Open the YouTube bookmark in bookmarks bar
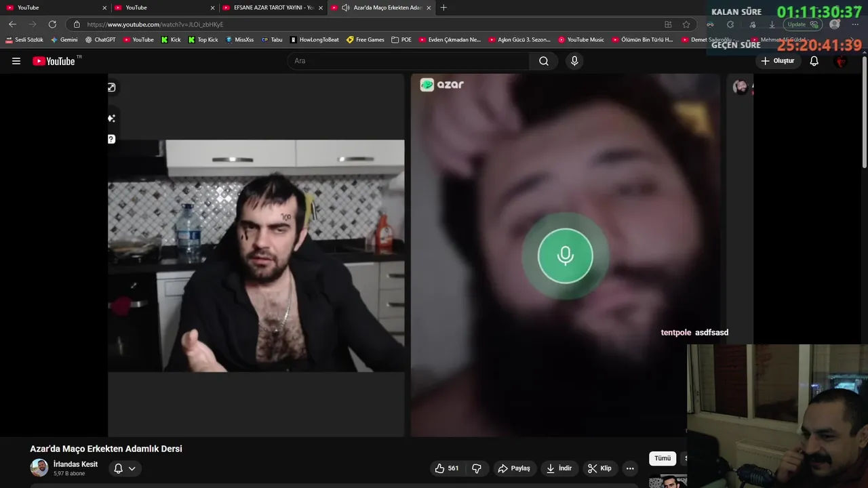This screenshot has width=868, height=488. [138, 40]
